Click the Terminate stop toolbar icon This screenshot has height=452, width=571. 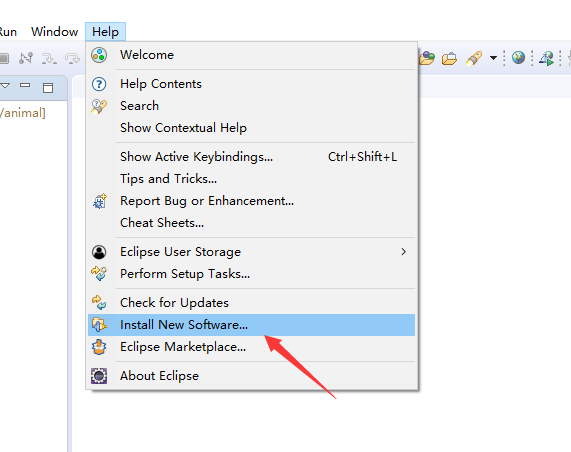(x=4, y=58)
